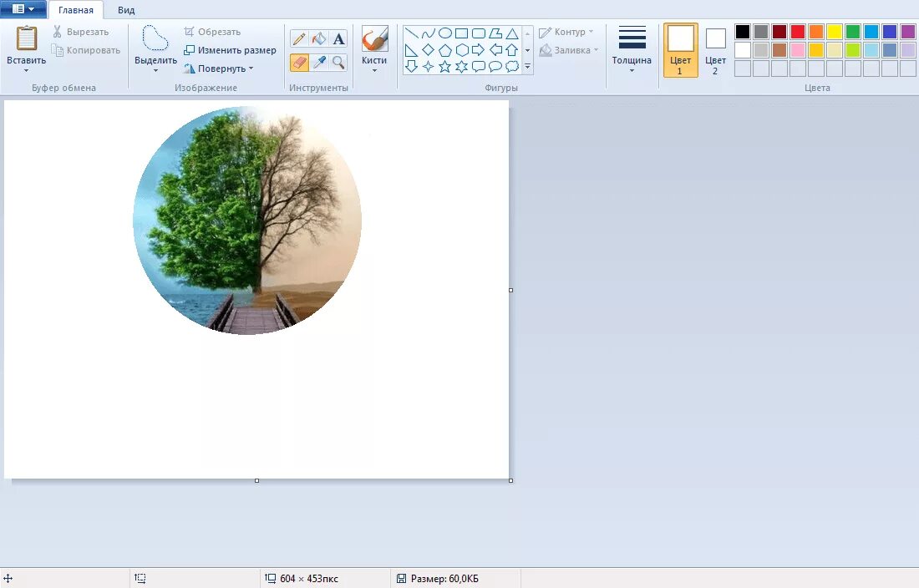Pick the dark red color swatch
Viewport: 919px width, 588px height.
tap(779, 31)
